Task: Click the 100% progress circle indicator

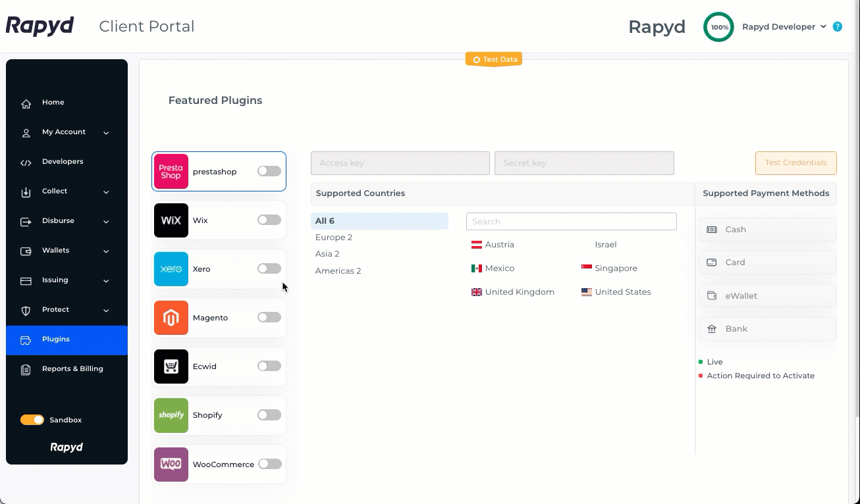Action: [x=719, y=27]
